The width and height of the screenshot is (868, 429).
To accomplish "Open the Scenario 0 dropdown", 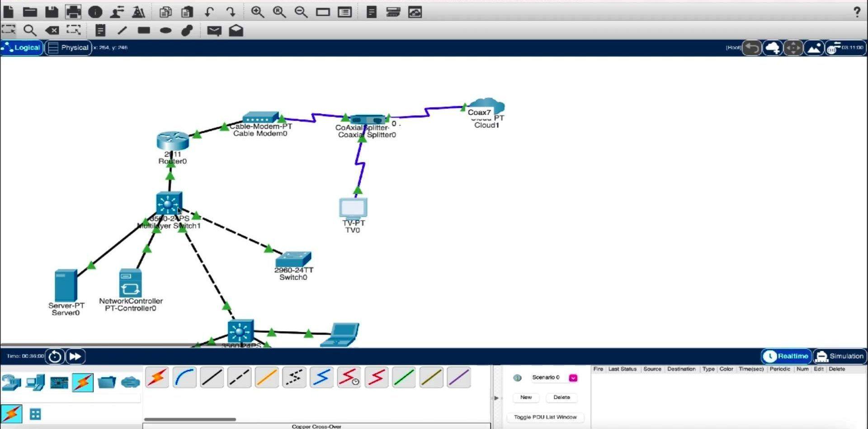I will pyautogui.click(x=573, y=378).
